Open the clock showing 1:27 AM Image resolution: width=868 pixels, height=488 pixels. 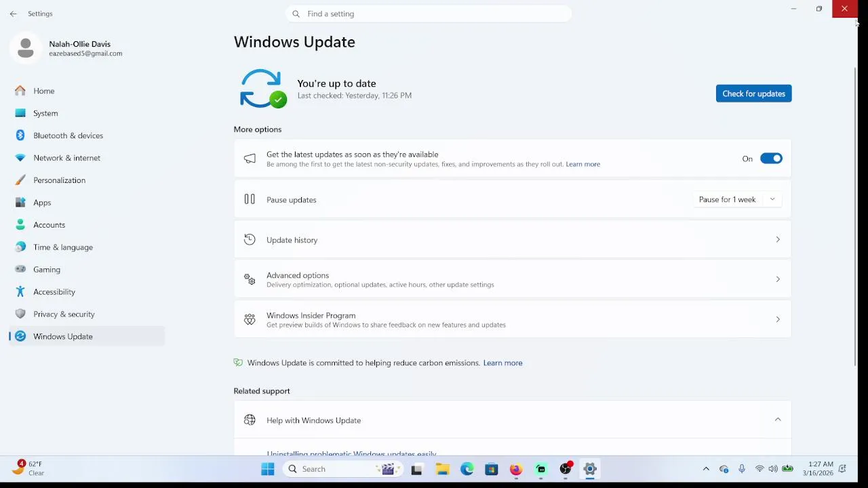[817, 469]
